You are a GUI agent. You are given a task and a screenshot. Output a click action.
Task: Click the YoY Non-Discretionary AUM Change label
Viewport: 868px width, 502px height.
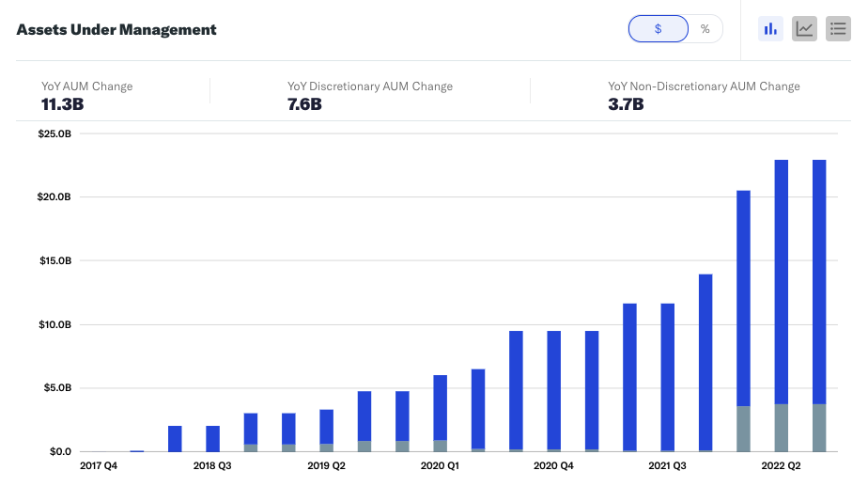[x=704, y=86]
